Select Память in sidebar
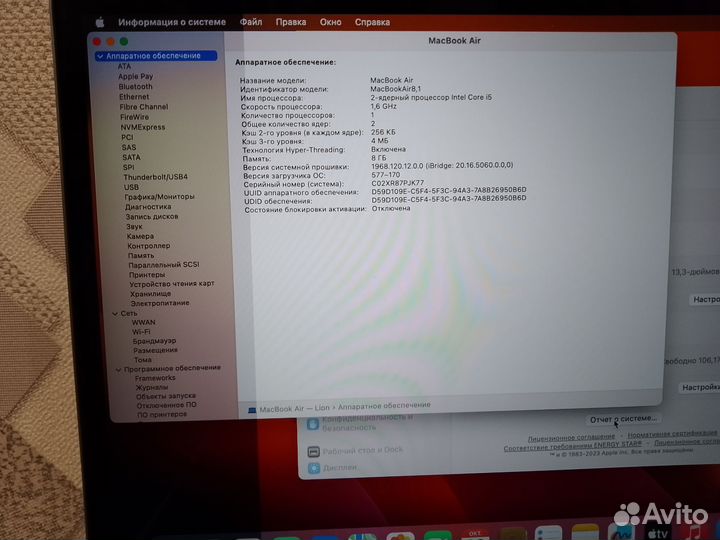The width and height of the screenshot is (720, 540). [x=141, y=255]
